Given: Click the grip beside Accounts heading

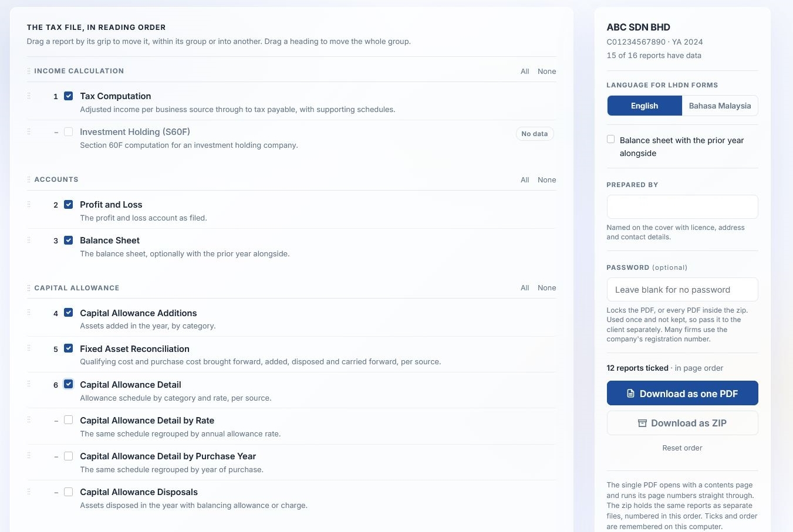Looking at the screenshot, I should (x=29, y=179).
